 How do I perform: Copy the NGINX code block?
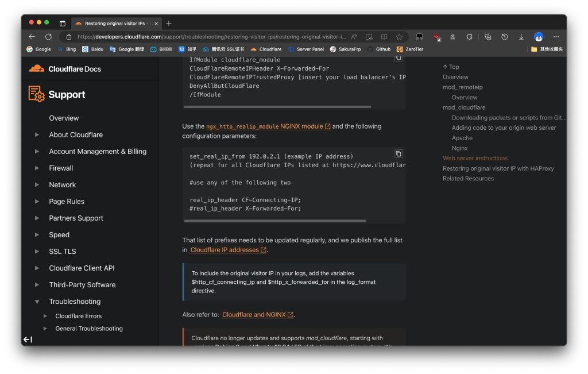398,154
